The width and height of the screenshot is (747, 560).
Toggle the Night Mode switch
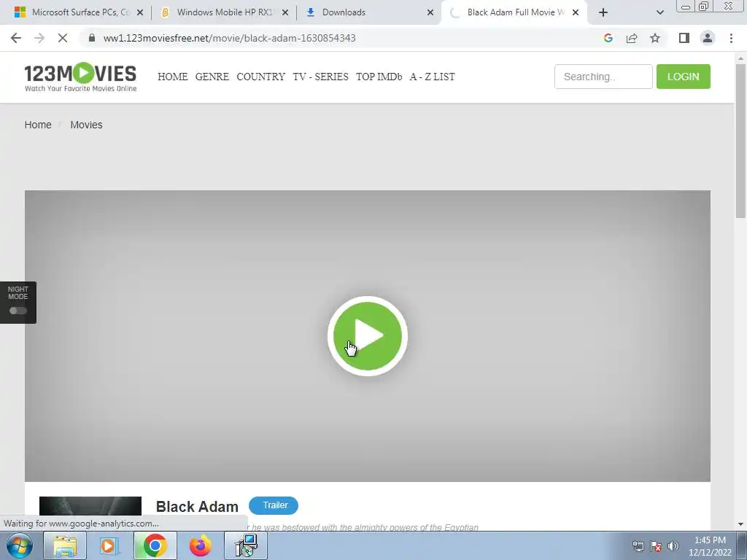click(x=18, y=311)
